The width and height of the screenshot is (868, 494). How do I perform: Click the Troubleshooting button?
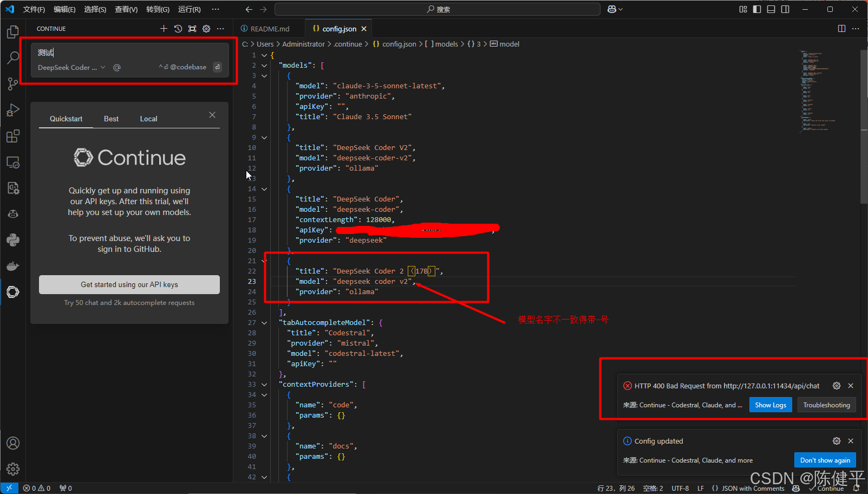tap(826, 405)
